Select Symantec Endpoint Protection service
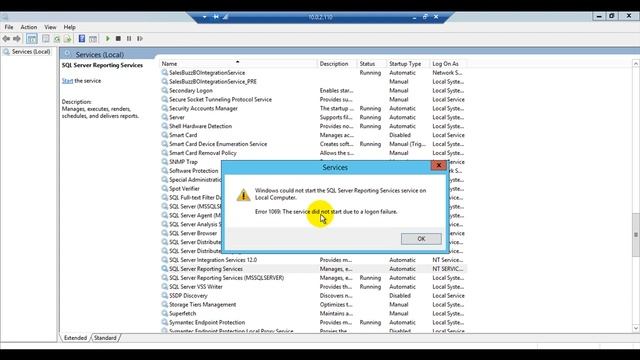Screen dimensions: 640x360 [313, 322]
